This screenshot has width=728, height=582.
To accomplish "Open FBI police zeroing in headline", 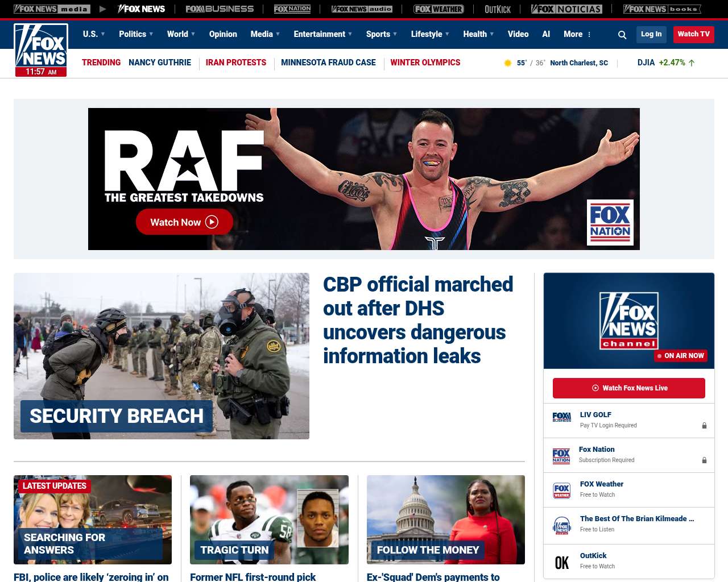I will click(x=91, y=577).
